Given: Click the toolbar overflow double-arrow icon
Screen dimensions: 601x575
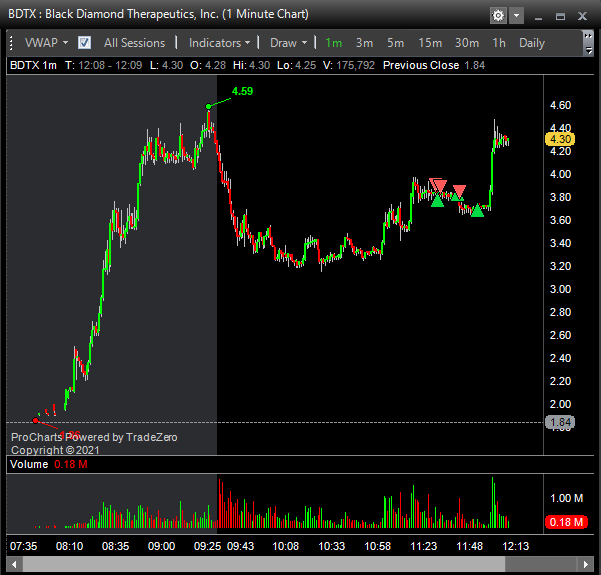Looking at the screenshot, I should coord(588,36).
